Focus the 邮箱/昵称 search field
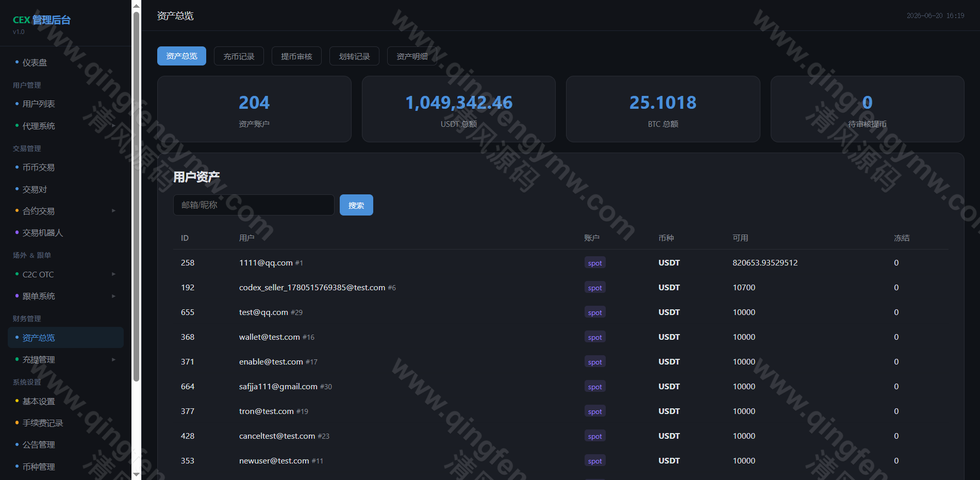 254,205
